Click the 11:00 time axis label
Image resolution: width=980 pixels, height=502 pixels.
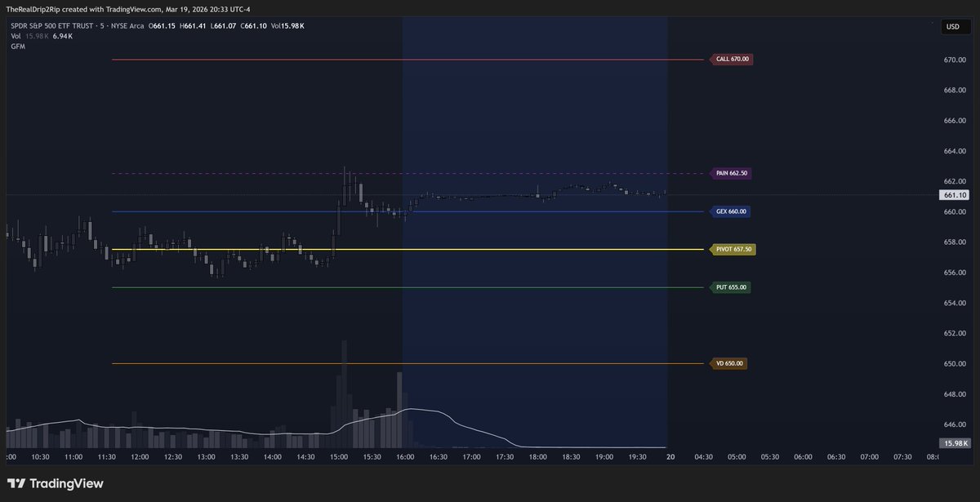[73, 457]
